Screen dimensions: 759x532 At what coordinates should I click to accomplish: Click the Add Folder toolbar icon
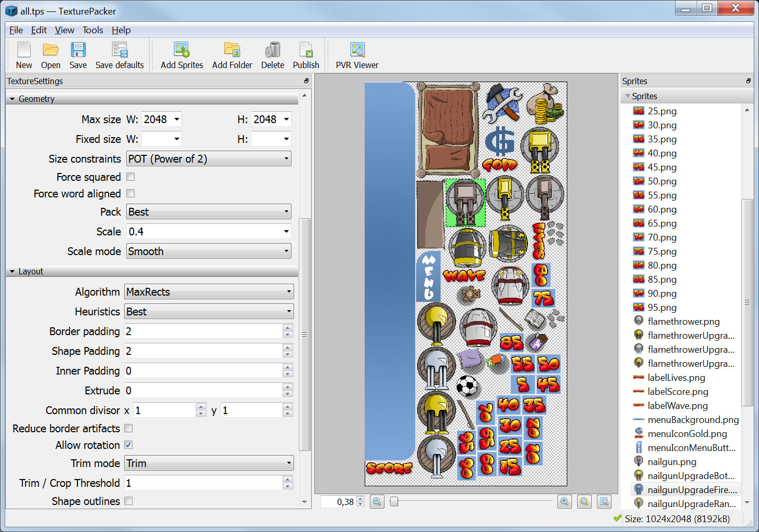coord(232,56)
